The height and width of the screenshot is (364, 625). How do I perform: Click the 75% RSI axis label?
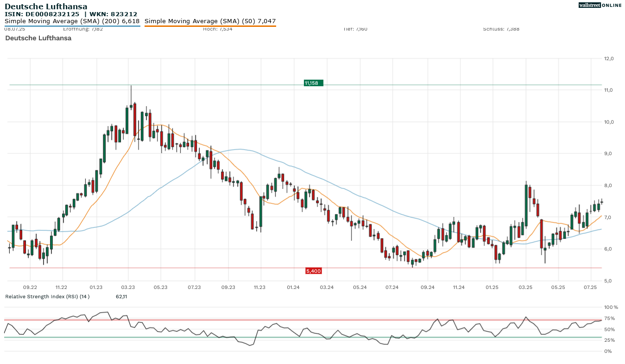pyautogui.click(x=610, y=318)
